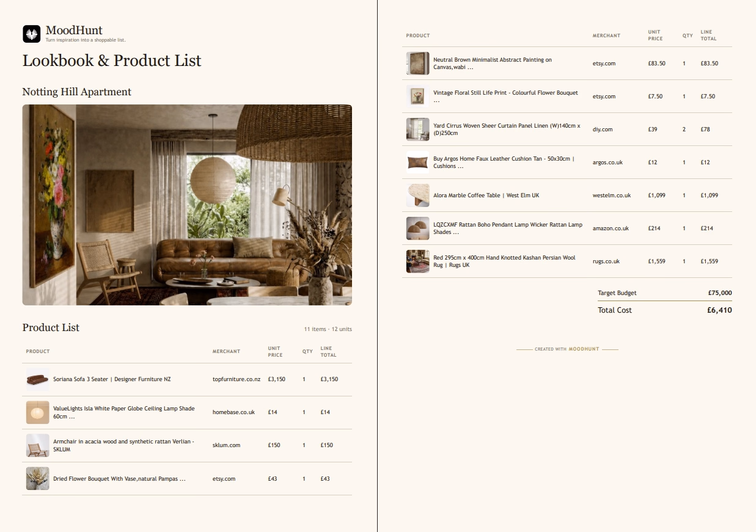Image resolution: width=756 pixels, height=532 pixels.
Task: Click the 'Product List' section heading
Action: [x=51, y=327]
